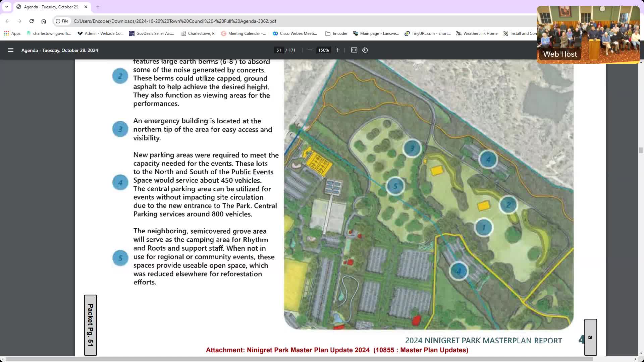Rotate the PDF counterclockwise
This screenshot has height=362, width=644.
pyautogui.click(x=365, y=50)
